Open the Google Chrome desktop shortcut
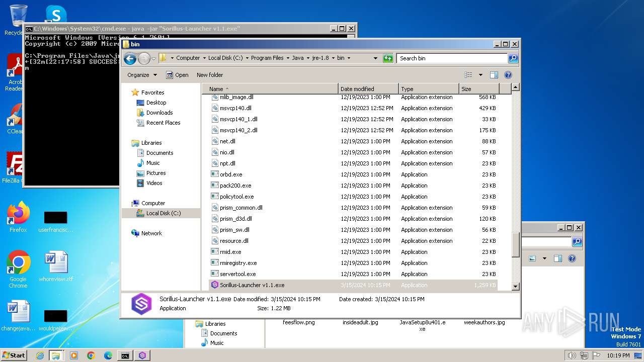644x362 pixels. [x=18, y=269]
